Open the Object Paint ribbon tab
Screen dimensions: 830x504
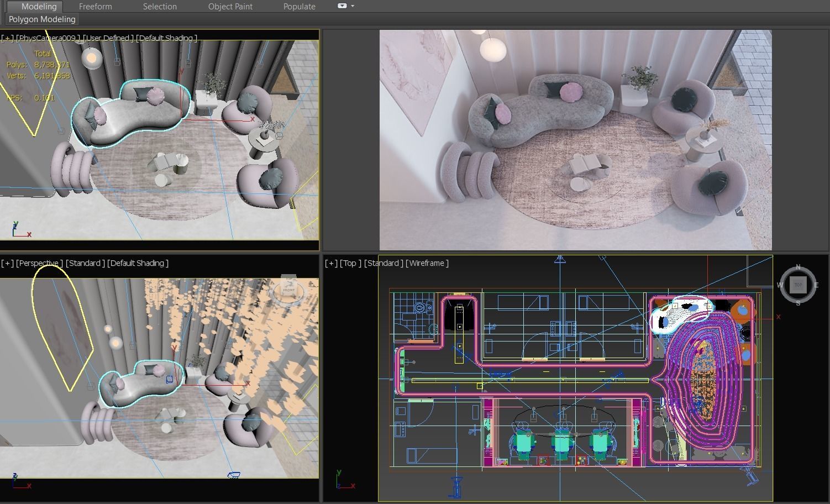tap(230, 7)
